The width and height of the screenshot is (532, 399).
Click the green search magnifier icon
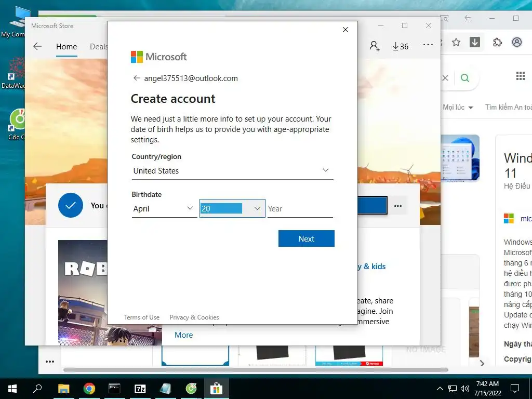pyautogui.click(x=465, y=78)
